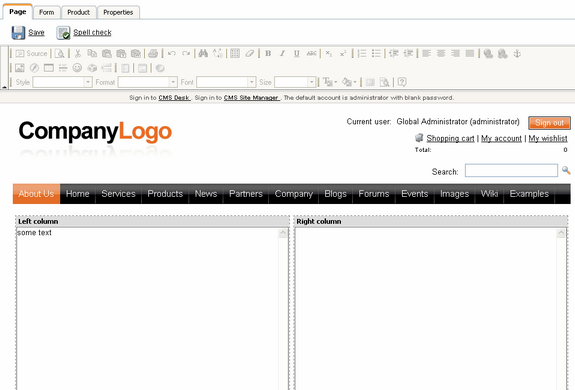Screen dimensions: 575x390
Task: Click the search magnifier icon beside search box
Action: point(566,170)
